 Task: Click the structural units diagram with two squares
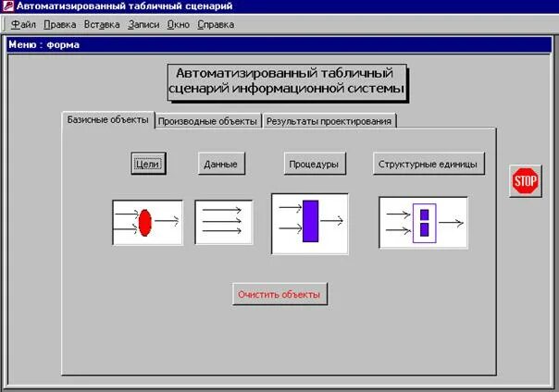(423, 223)
